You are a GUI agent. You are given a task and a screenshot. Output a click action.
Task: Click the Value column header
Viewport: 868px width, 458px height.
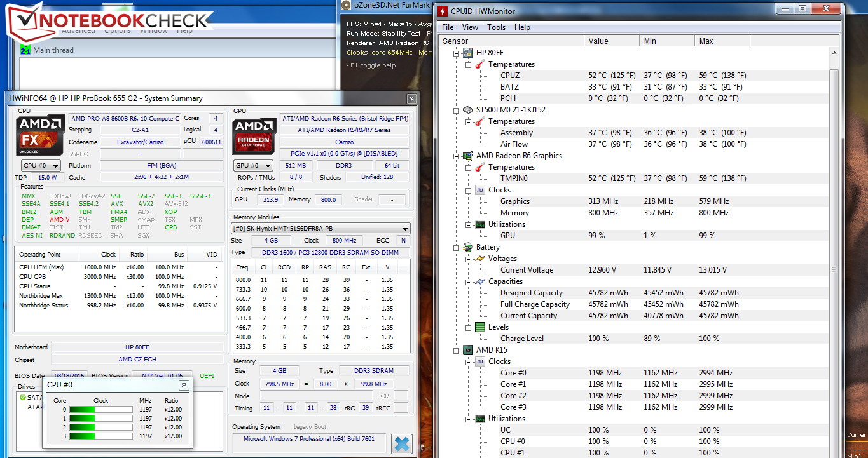tap(612, 41)
